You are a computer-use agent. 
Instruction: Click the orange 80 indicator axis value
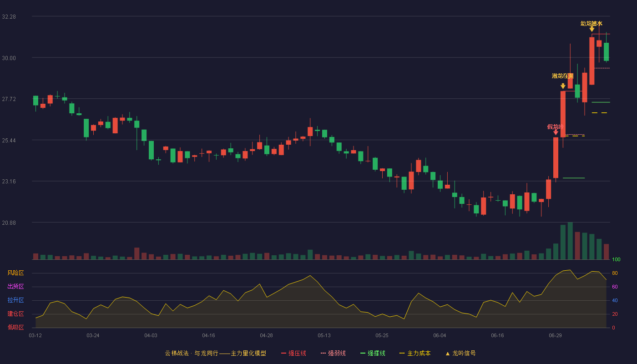(615, 273)
